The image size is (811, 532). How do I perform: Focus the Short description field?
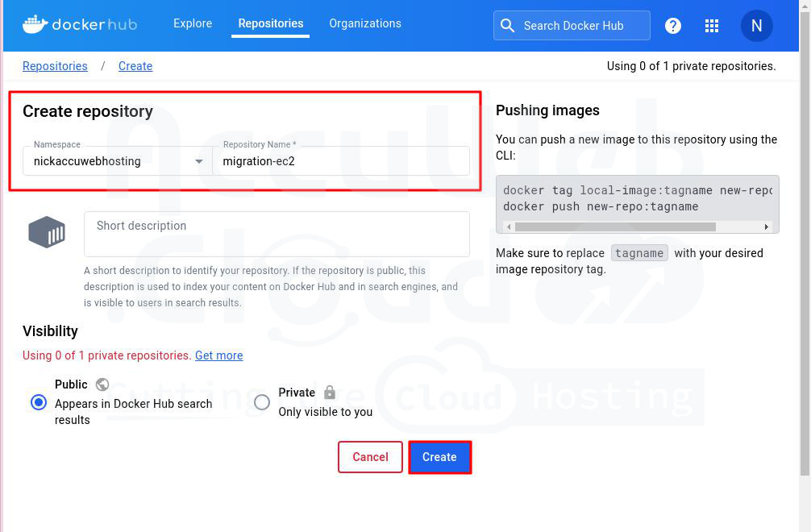(277, 234)
